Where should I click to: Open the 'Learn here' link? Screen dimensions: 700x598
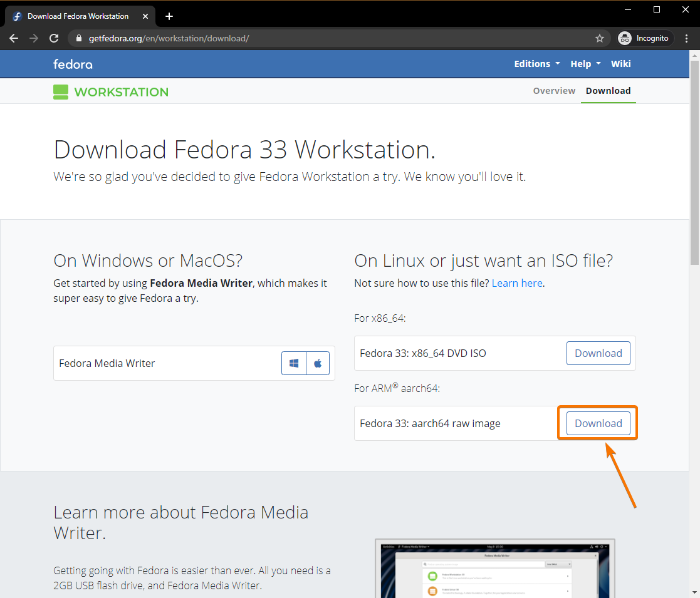pyautogui.click(x=517, y=283)
